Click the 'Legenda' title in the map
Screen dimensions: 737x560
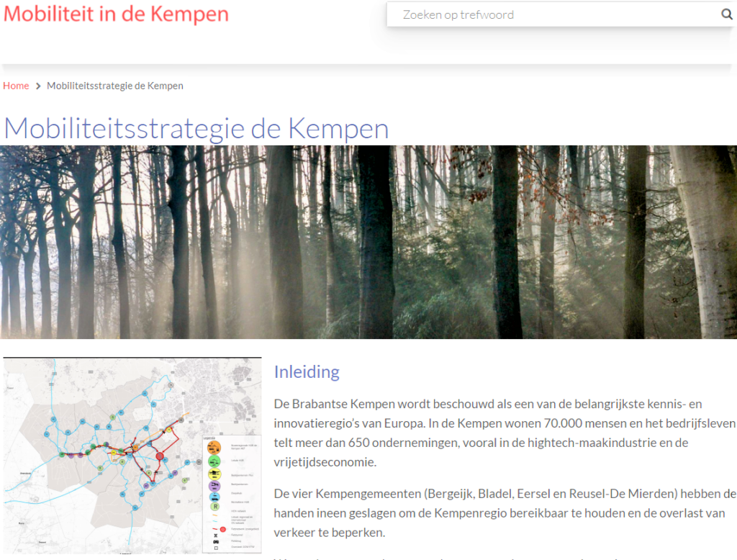pyautogui.click(x=209, y=436)
